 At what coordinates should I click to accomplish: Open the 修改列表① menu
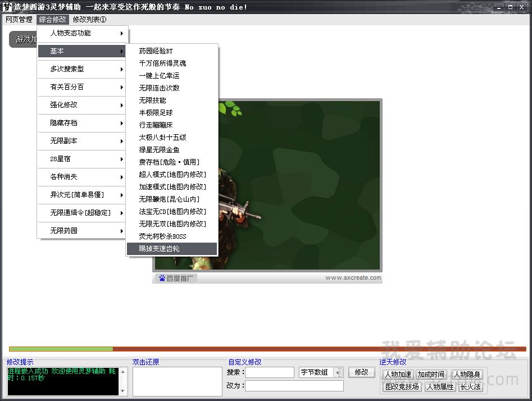pyautogui.click(x=89, y=20)
